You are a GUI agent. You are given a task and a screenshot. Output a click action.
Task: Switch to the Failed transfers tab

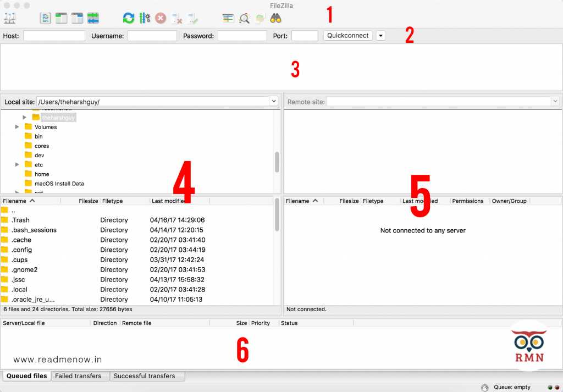[80, 376]
